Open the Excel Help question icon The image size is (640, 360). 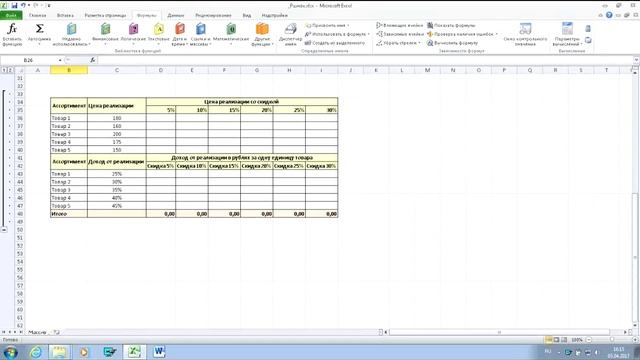point(609,15)
